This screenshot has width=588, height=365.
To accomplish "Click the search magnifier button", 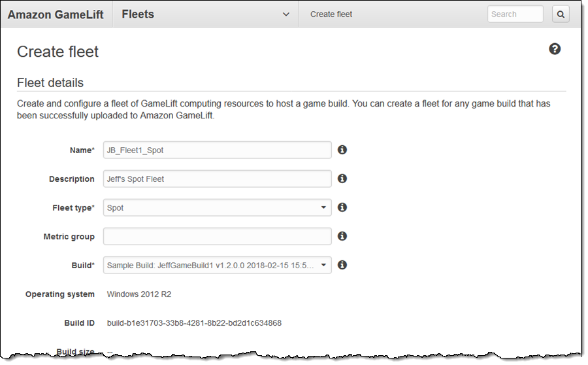I will pyautogui.click(x=561, y=14).
